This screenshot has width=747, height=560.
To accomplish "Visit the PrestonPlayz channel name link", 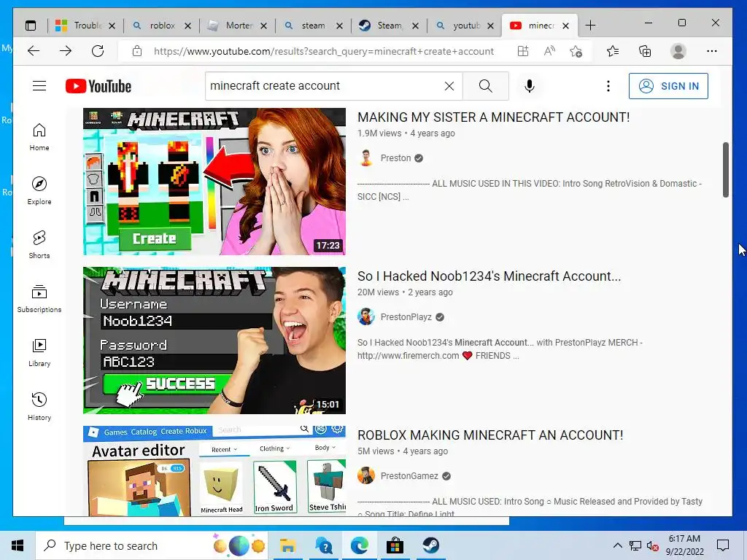I will click(x=406, y=317).
